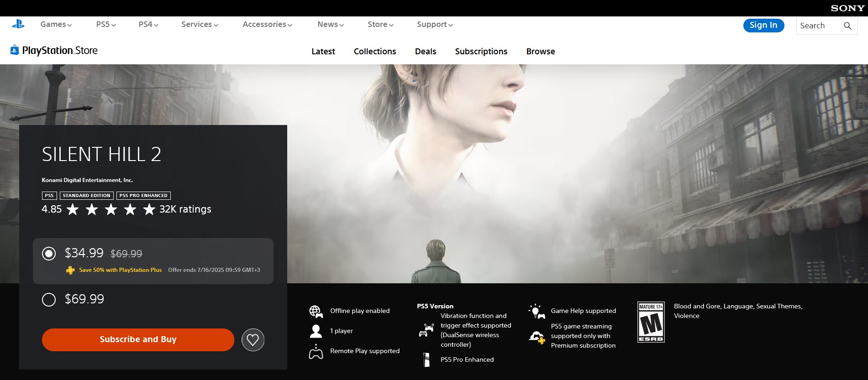Click Save 50% with PlayStation Plus link
This screenshot has height=380, width=868.
[x=120, y=270]
